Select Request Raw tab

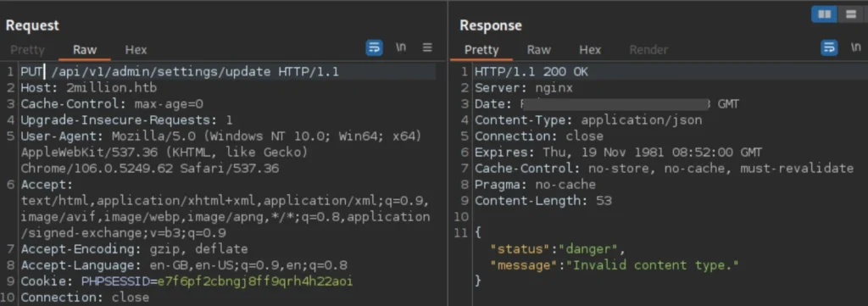click(85, 50)
